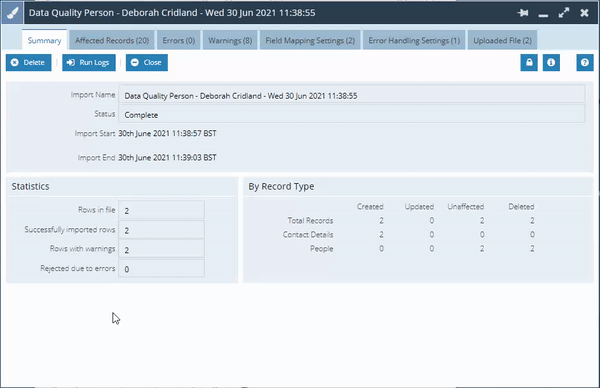The image size is (600, 388).
Task: Click the Status field showing Complete
Action: [352, 114]
